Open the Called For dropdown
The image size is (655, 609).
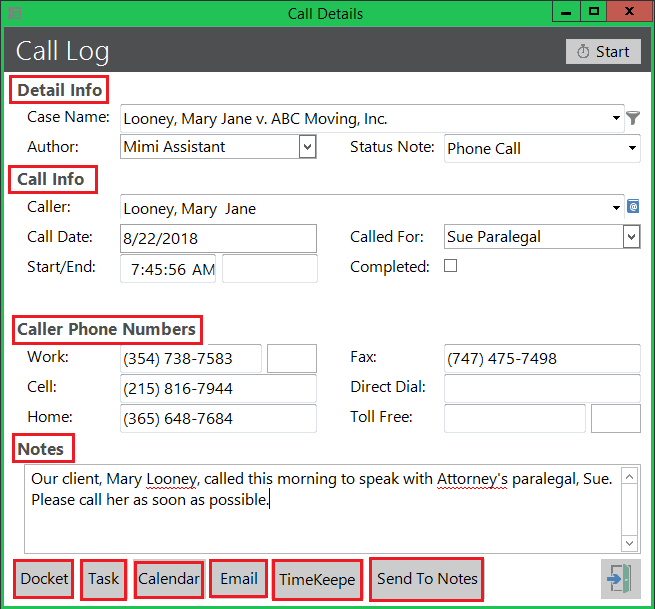pyautogui.click(x=632, y=237)
